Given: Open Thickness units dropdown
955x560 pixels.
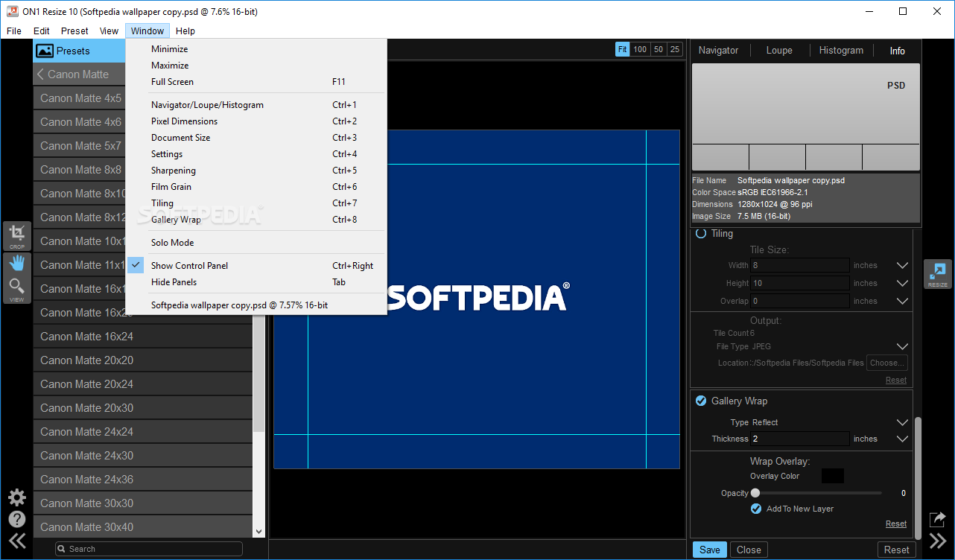Looking at the screenshot, I should coord(902,439).
